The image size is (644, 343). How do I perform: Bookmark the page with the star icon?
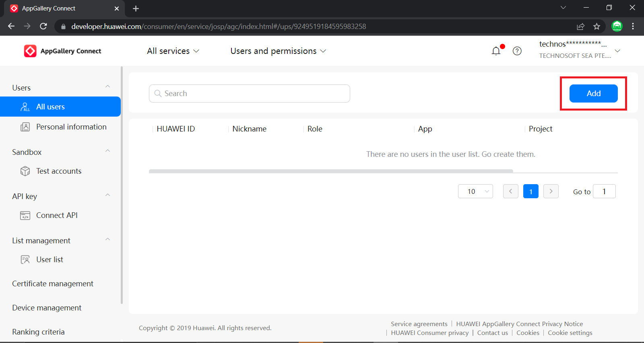coord(597,27)
